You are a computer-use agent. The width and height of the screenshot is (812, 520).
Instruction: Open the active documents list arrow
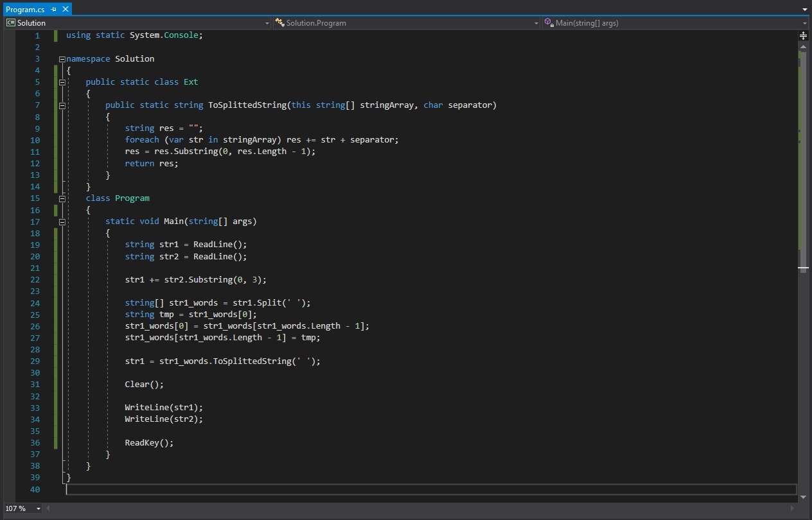(x=804, y=9)
